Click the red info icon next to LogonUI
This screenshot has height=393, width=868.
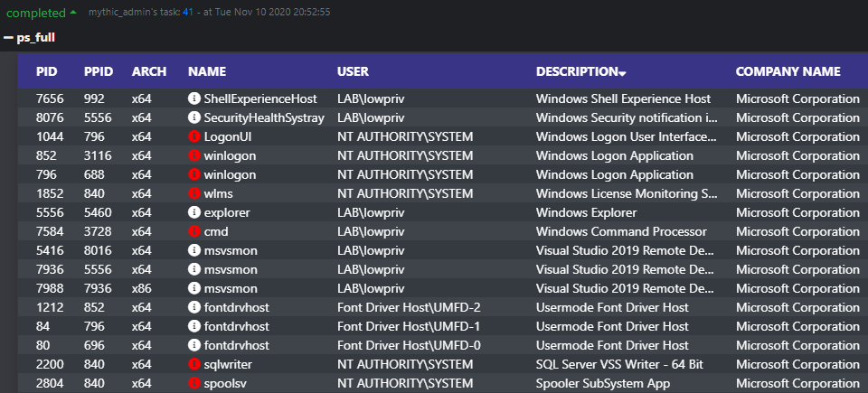193,136
